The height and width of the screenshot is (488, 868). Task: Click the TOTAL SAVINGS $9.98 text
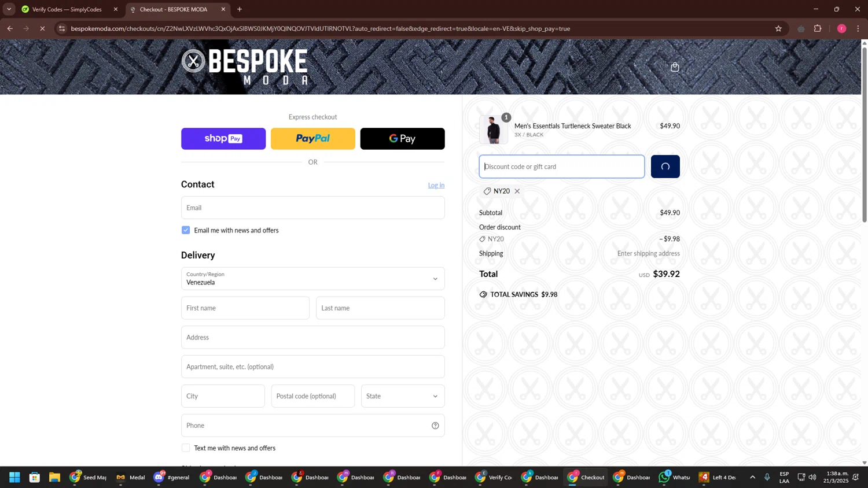[524, 295]
